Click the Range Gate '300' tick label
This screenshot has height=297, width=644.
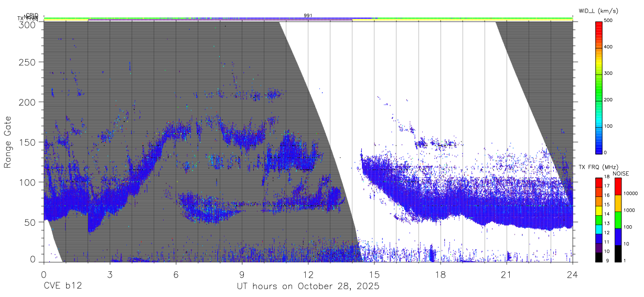(27, 25)
